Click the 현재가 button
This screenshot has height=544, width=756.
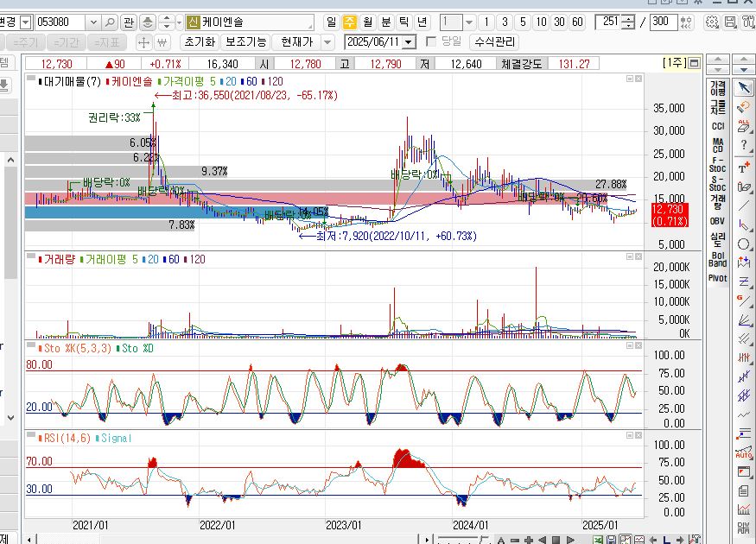297,42
